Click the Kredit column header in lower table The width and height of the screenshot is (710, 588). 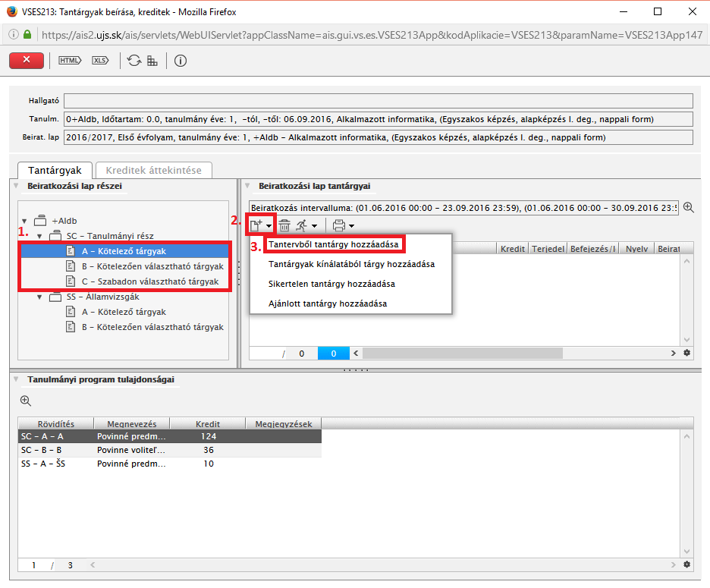coord(208,423)
